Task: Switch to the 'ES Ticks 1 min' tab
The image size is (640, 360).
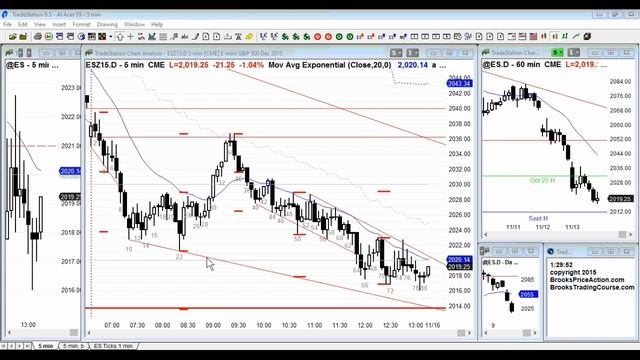Action: pyautogui.click(x=113, y=346)
